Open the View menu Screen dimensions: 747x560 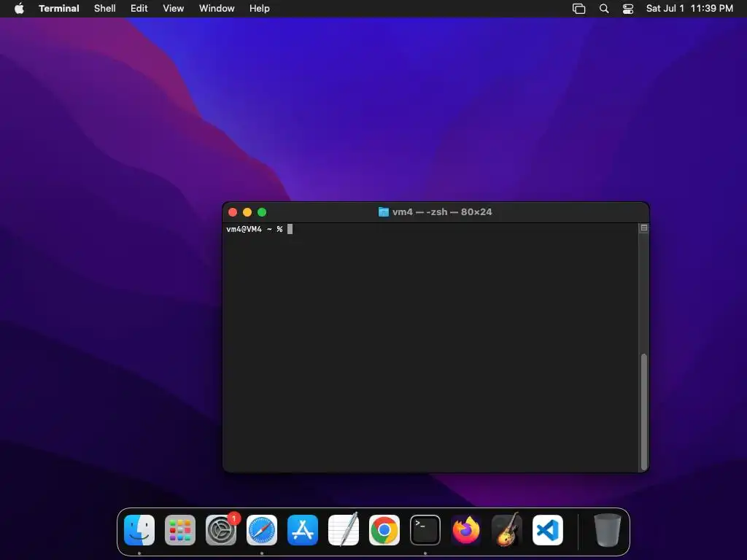tap(174, 9)
